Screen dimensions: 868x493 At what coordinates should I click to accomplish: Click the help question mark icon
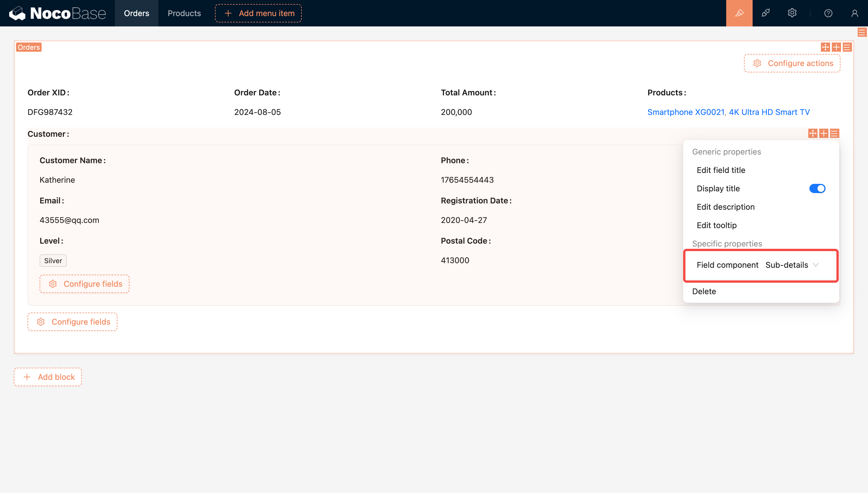[x=828, y=13]
